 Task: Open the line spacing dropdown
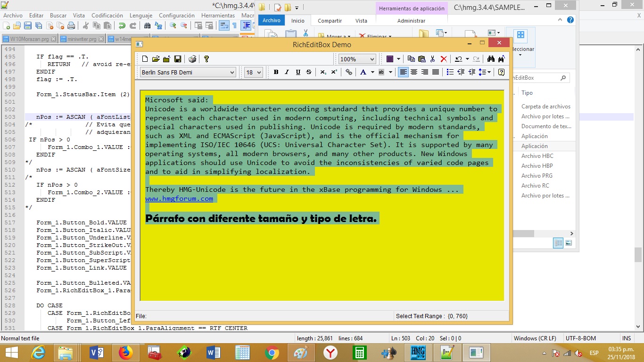tap(485, 72)
